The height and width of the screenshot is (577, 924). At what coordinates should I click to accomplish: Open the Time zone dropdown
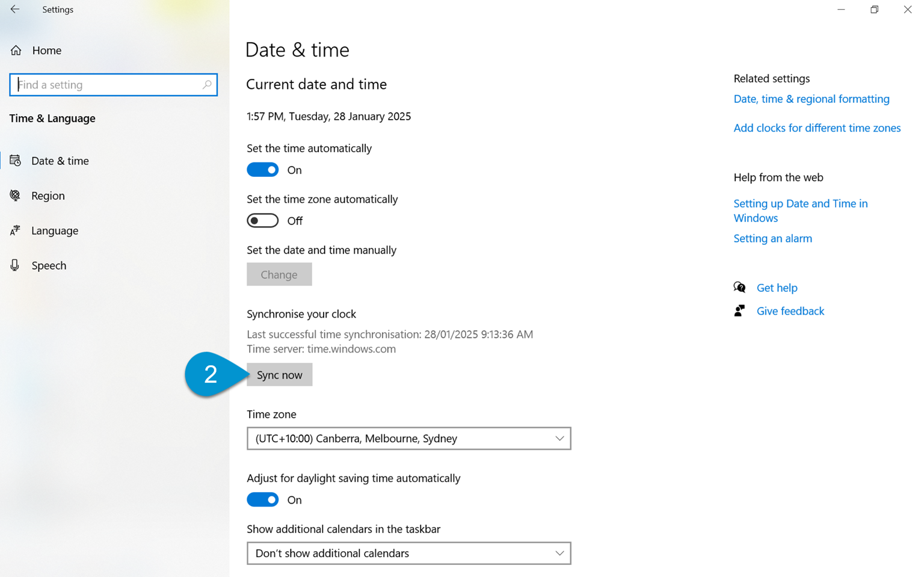point(408,439)
